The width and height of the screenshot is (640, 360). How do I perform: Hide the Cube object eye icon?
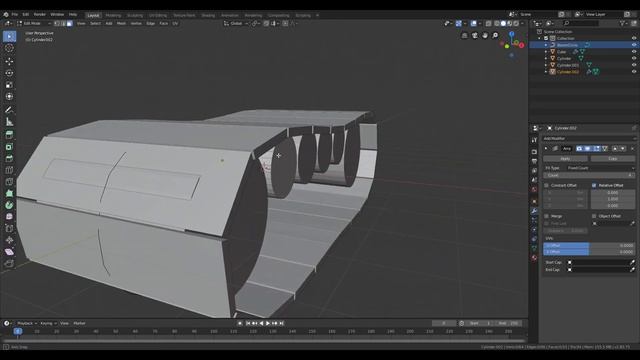[634, 52]
